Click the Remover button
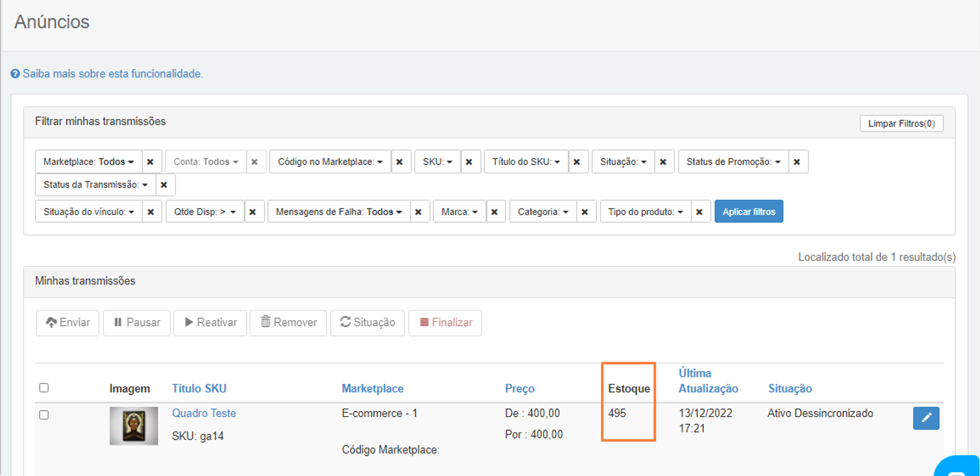 coord(288,323)
